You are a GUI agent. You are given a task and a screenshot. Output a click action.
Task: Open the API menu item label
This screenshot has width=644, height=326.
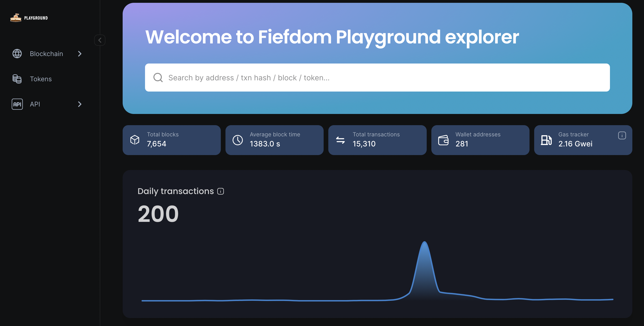(x=35, y=104)
